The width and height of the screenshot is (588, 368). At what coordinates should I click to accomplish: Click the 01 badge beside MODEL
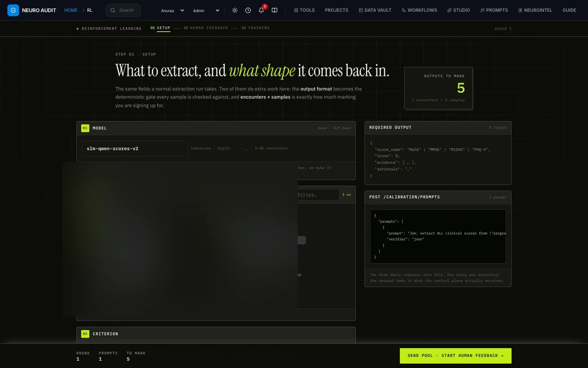85,128
